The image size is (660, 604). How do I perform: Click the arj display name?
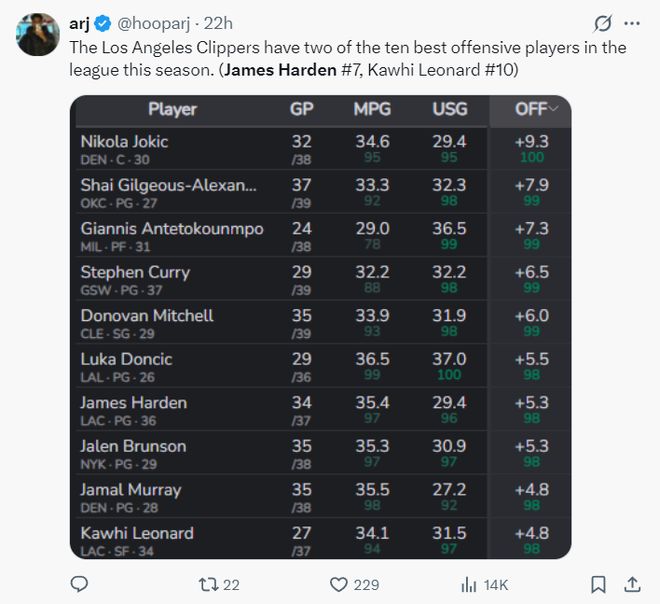pyautogui.click(x=81, y=23)
